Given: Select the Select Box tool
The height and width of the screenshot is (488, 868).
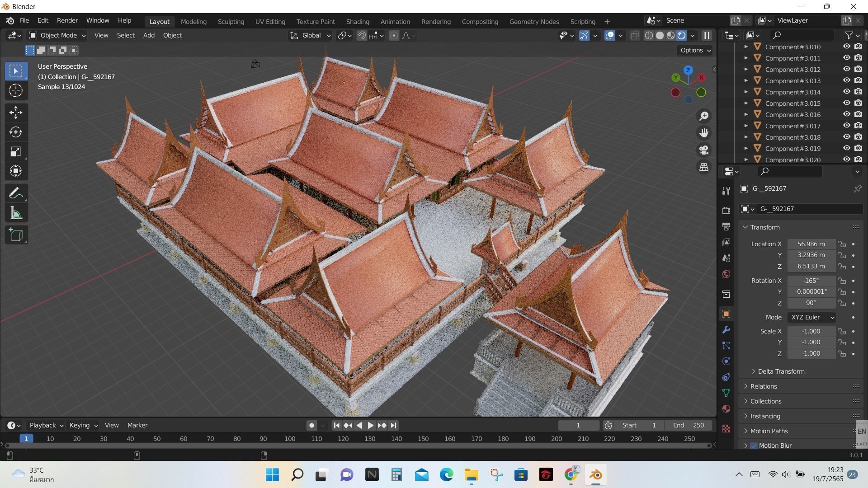Looking at the screenshot, I should coord(16,71).
